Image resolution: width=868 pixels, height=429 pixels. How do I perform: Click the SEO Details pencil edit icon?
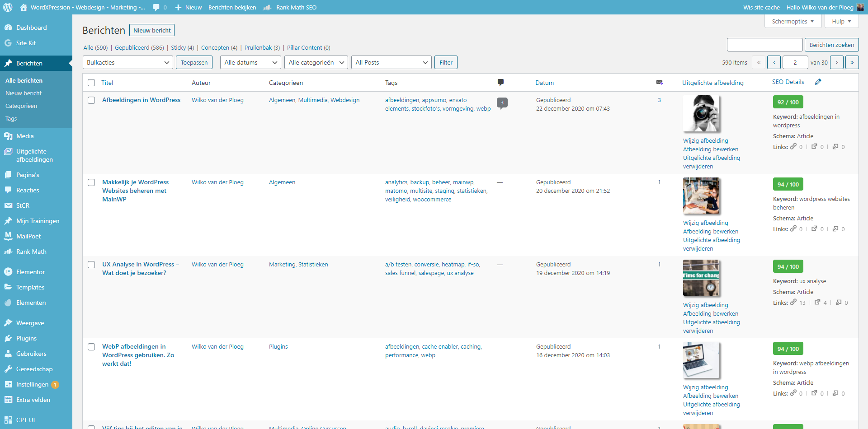[x=818, y=82]
